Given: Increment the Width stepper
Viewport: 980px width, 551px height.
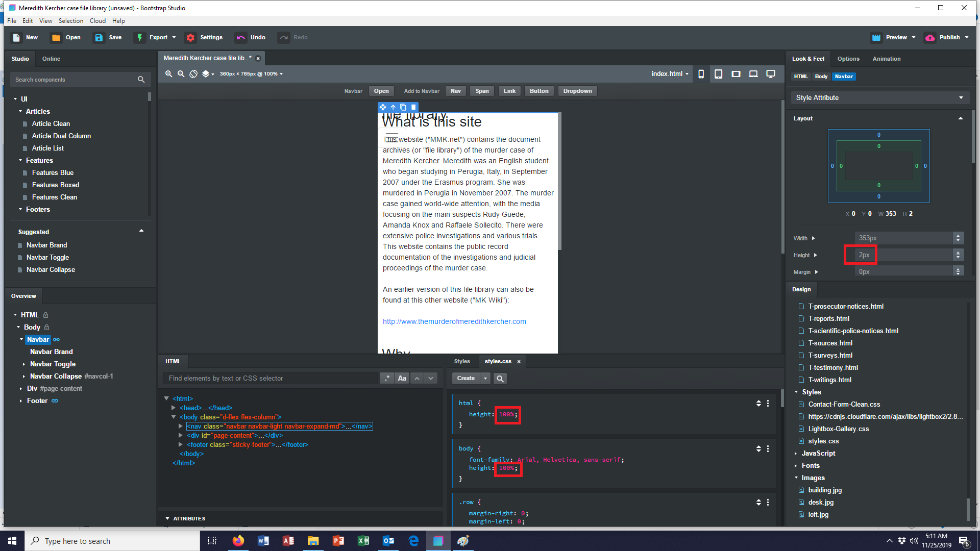Looking at the screenshot, I should pos(958,236).
